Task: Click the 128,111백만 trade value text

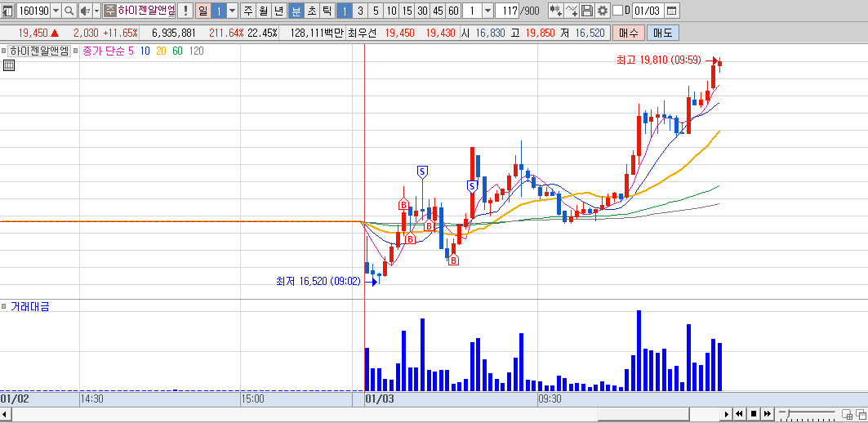Action: (317, 33)
